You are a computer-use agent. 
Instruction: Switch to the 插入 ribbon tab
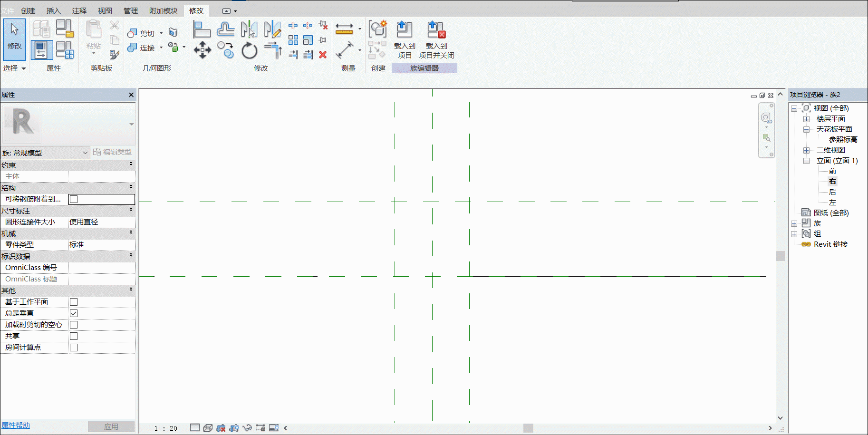coord(54,10)
